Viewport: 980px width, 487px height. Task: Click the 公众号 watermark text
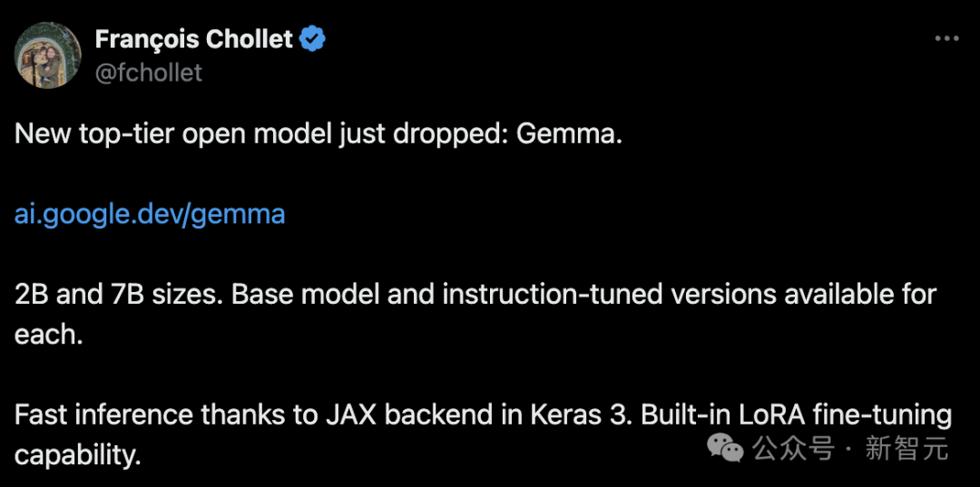coord(792,447)
